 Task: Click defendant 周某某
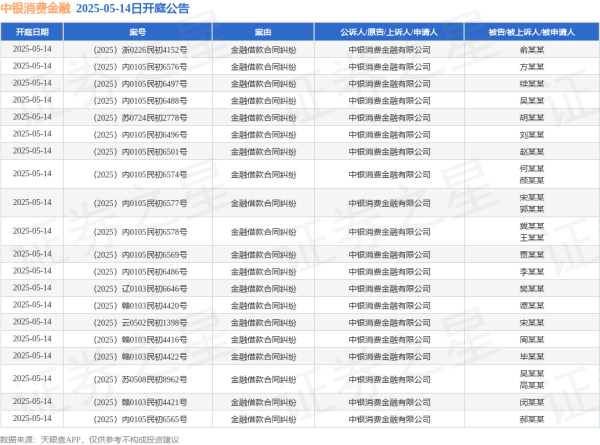coord(532,339)
